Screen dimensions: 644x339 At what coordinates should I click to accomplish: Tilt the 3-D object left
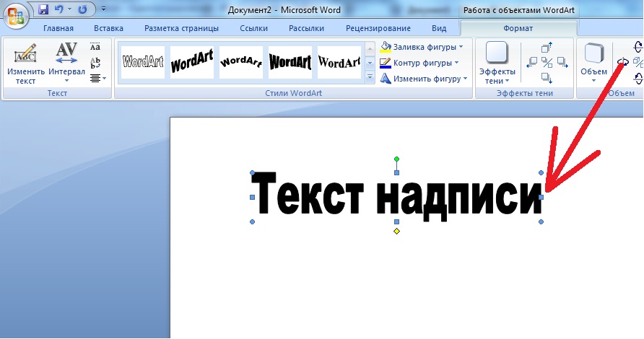pos(622,62)
